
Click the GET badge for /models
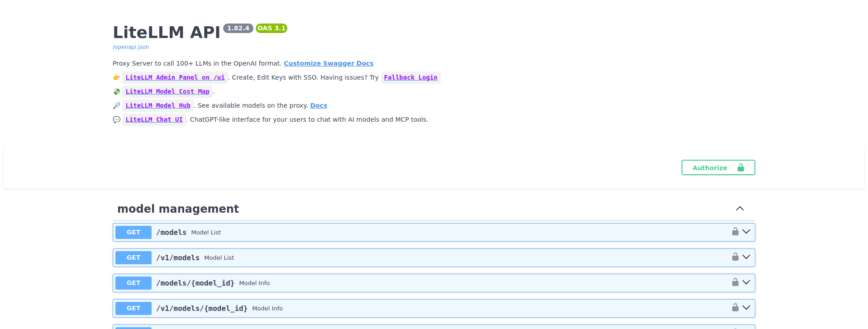tap(134, 232)
